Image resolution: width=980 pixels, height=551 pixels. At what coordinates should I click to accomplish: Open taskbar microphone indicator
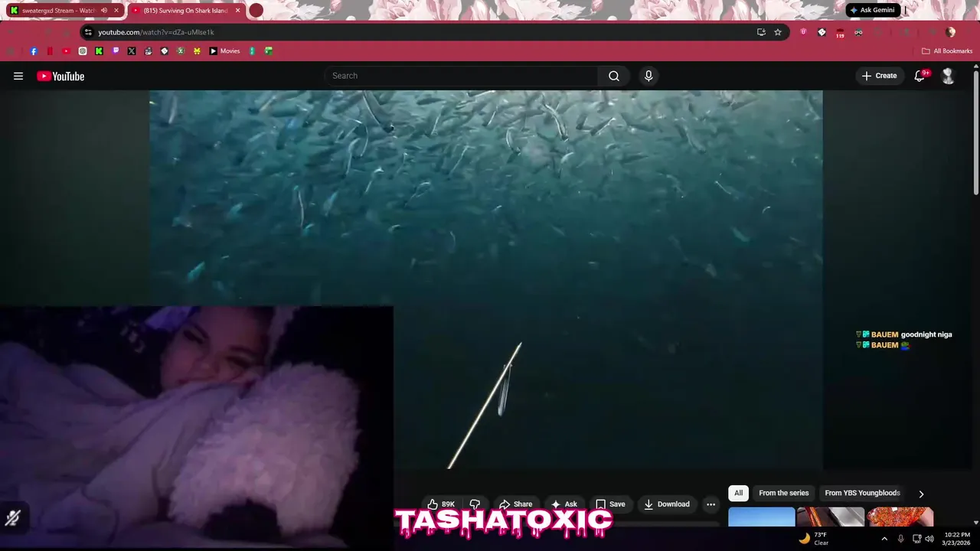(x=900, y=539)
